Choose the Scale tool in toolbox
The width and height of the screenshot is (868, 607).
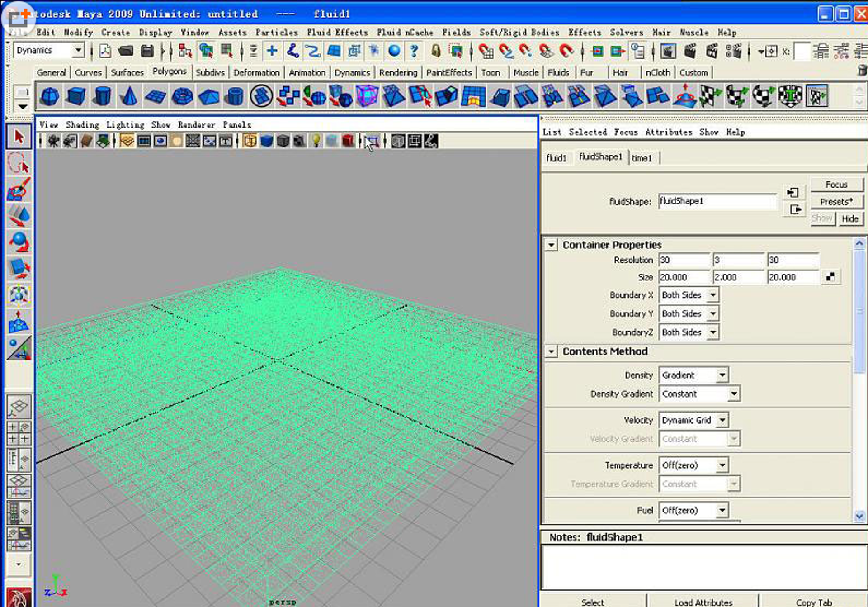coord(19,268)
